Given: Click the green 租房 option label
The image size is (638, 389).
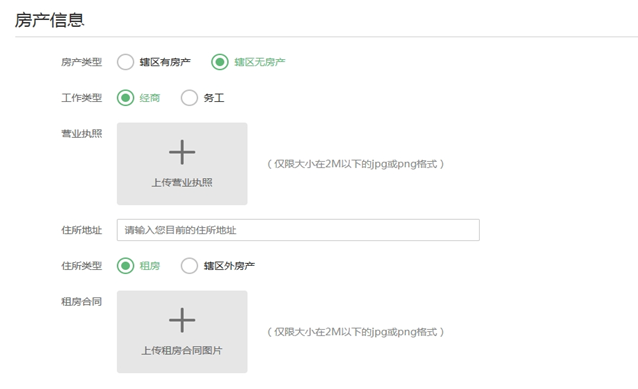Looking at the screenshot, I should [x=150, y=266].
